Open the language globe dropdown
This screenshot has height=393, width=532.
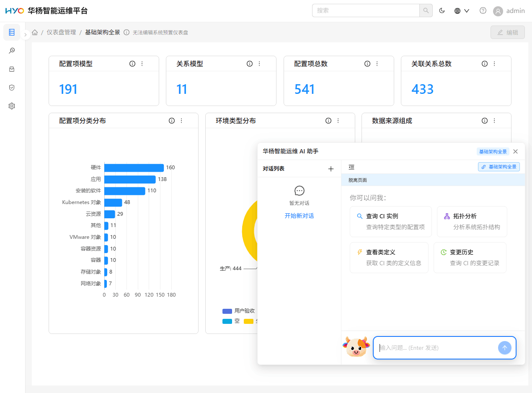tap(462, 11)
